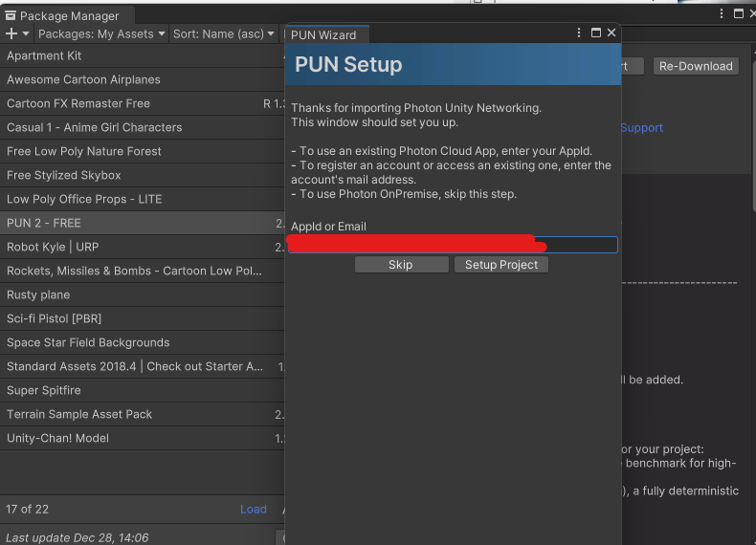The width and height of the screenshot is (756, 545).
Task: Click the AppId or Email input field
Action: [x=453, y=245]
